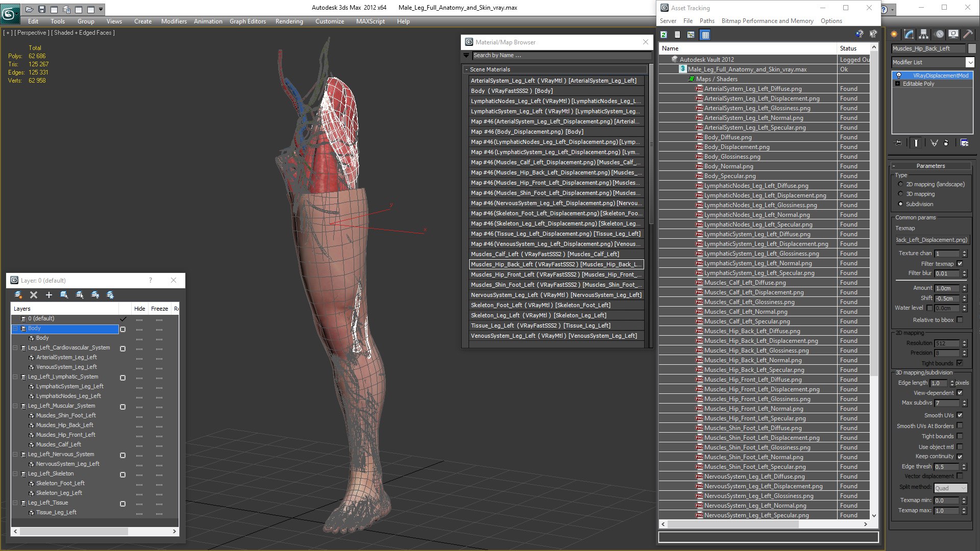Open Quick Access toolbar customize arrow
The image size is (980, 551).
(x=101, y=9)
